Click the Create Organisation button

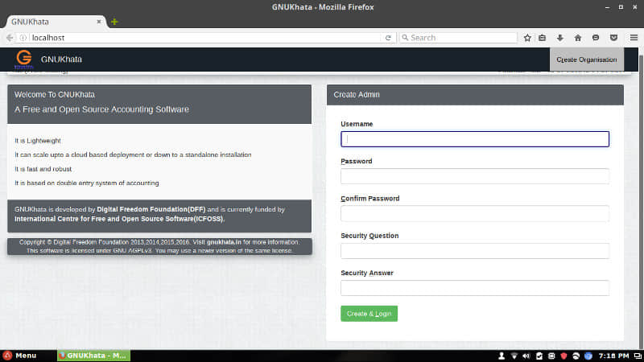click(x=587, y=60)
